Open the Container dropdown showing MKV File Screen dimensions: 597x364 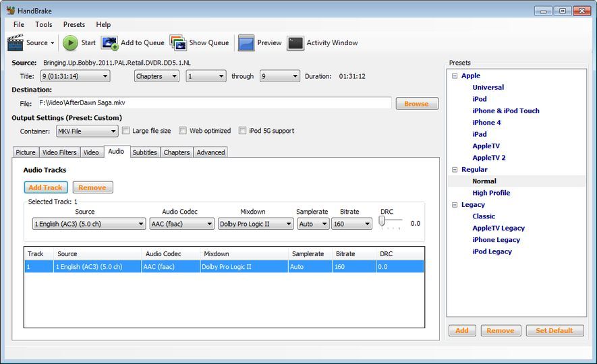(x=87, y=131)
